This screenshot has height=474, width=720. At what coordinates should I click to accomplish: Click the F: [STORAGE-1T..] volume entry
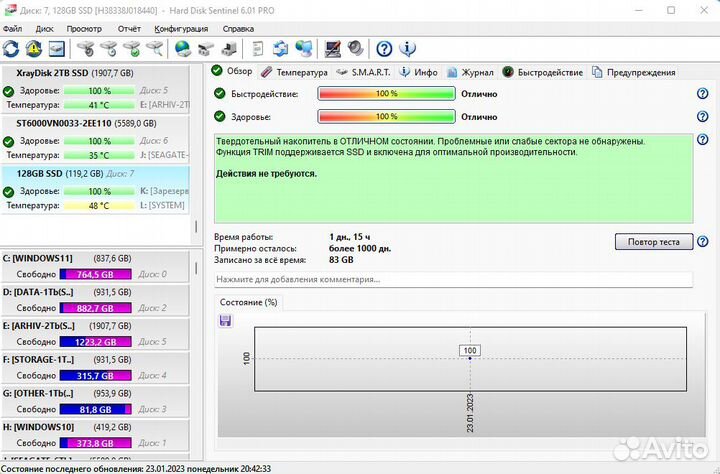95,367
